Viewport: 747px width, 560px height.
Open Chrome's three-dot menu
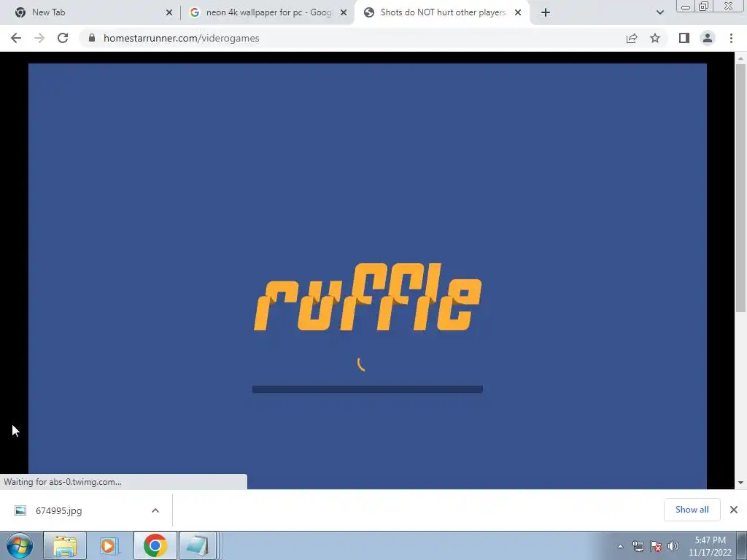(731, 38)
